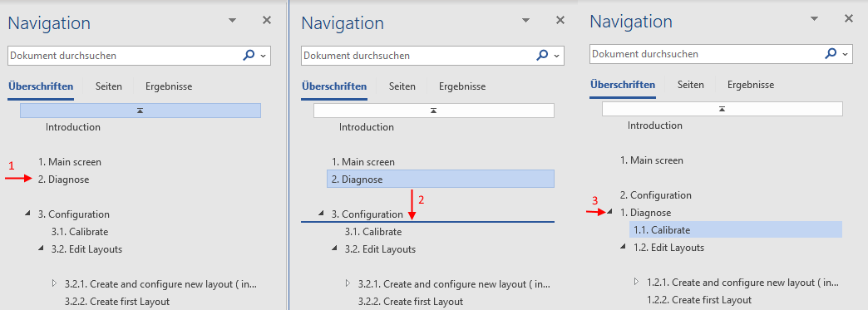Click search magnifier icon in middle Navigation pane
This screenshot has height=310, width=868.
tap(542, 56)
